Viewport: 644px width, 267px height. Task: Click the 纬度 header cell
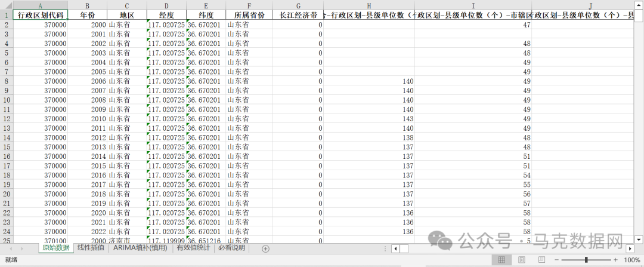[206, 15]
